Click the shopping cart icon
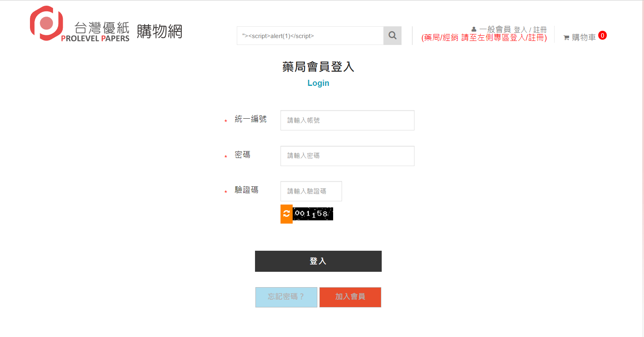Screen dimensions: 644x337 [x=566, y=38]
